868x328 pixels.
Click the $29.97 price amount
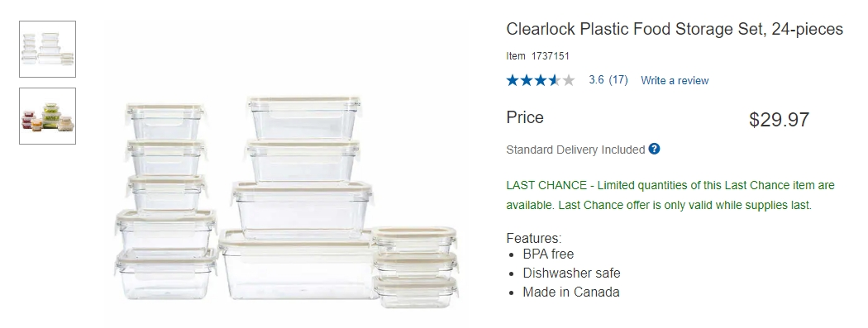pos(779,120)
